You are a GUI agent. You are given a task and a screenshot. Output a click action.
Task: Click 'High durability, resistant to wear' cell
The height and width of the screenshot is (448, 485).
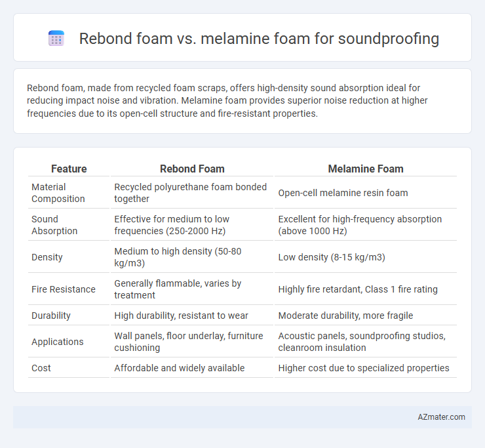pos(181,316)
